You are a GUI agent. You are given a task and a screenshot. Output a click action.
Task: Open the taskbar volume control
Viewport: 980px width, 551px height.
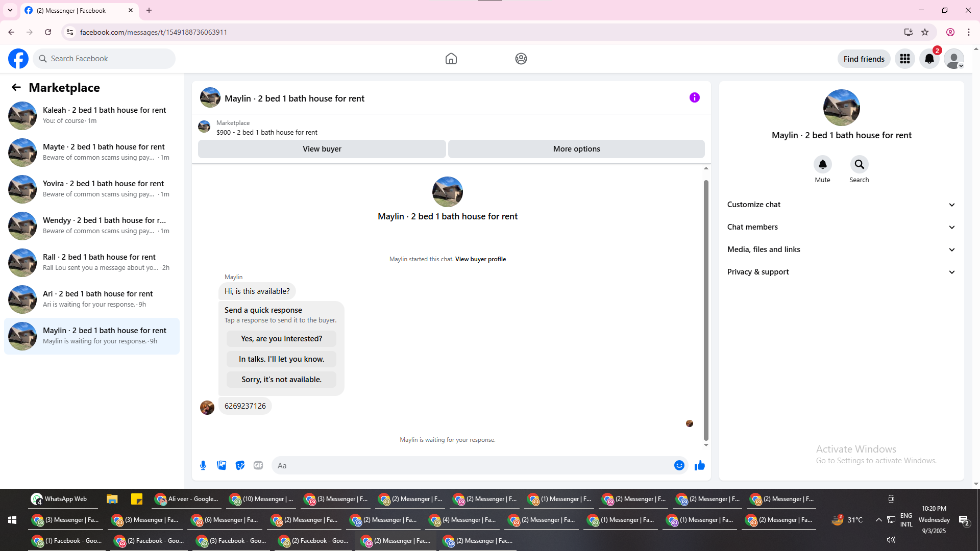[x=891, y=540]
